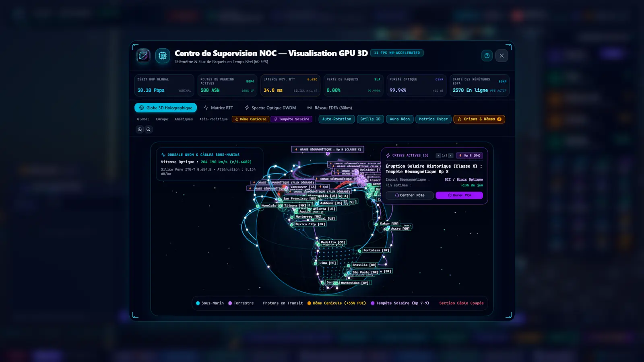Focus globe on Asie-Pacifique region
644x362 pixels.
tap(213, 119)
